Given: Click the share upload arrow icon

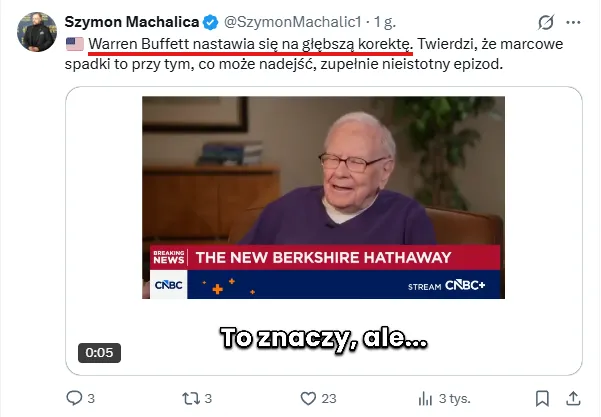Looking at the screenshot, I should pos(573,399).
